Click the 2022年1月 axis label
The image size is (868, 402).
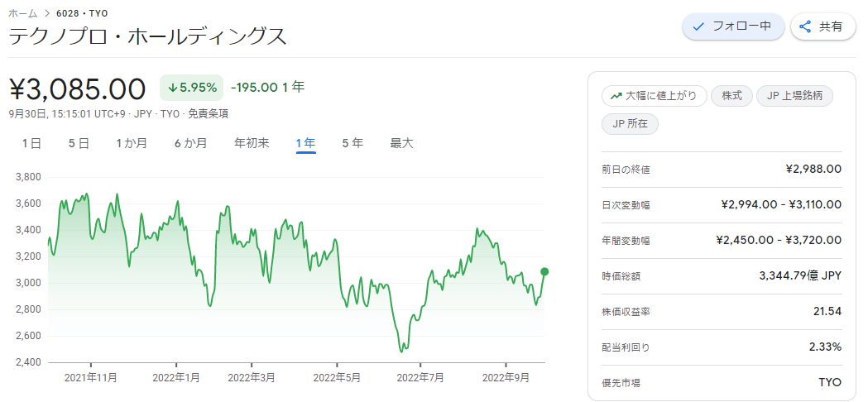click(176, 378)
